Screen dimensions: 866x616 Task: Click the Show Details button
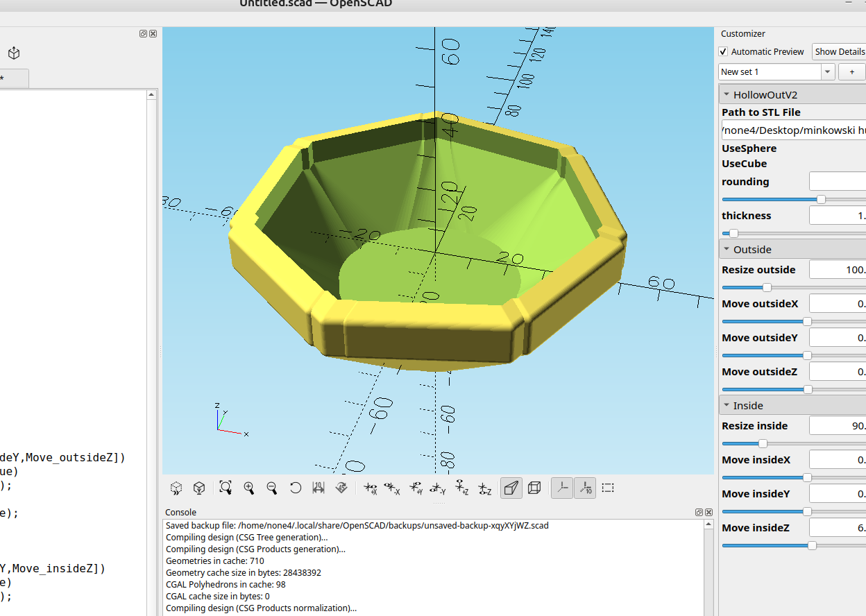(840, 51)
